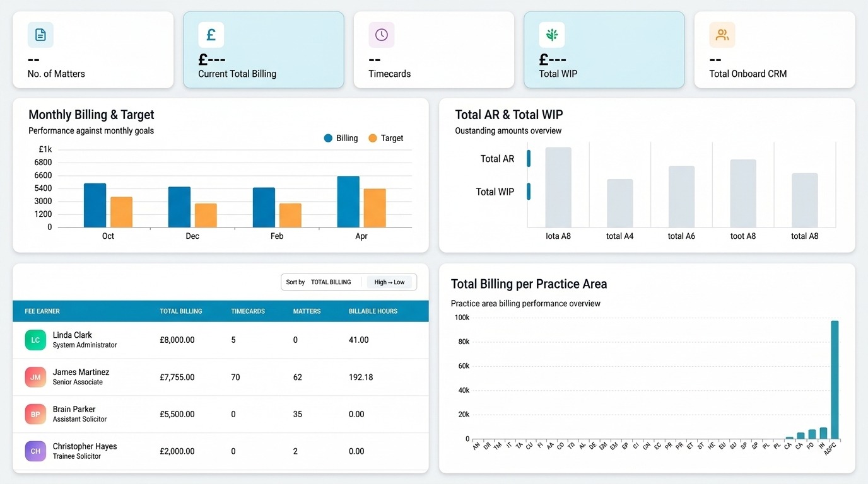Click the pound icon on Current Total Billing
The height and width of the screenshot is (484, 868).
[211, 35]
